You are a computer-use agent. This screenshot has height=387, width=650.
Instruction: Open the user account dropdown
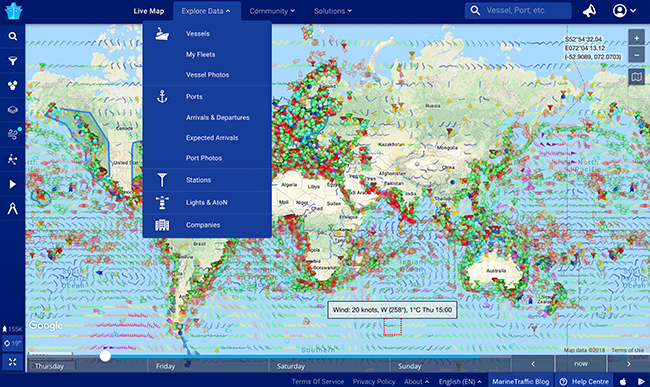624,11
